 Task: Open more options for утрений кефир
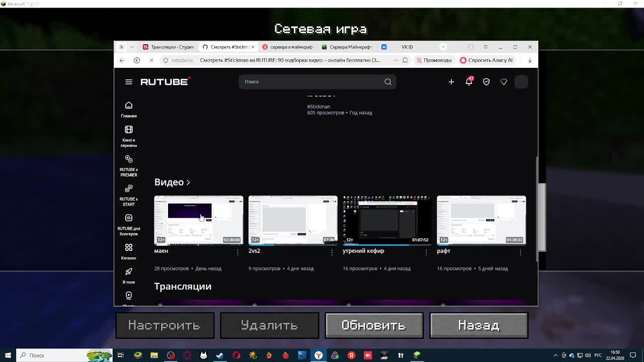coord(426,252)
